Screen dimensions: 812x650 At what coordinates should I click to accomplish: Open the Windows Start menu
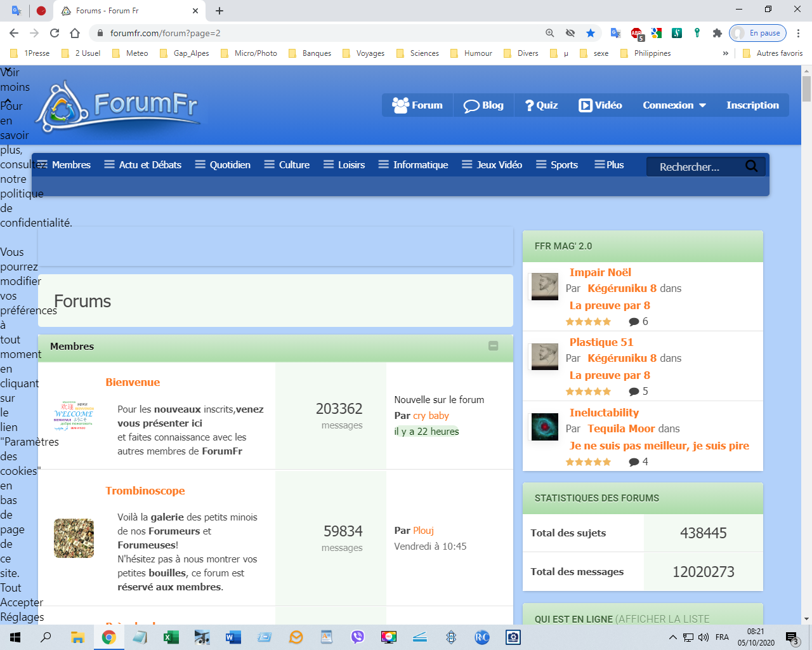15,637
